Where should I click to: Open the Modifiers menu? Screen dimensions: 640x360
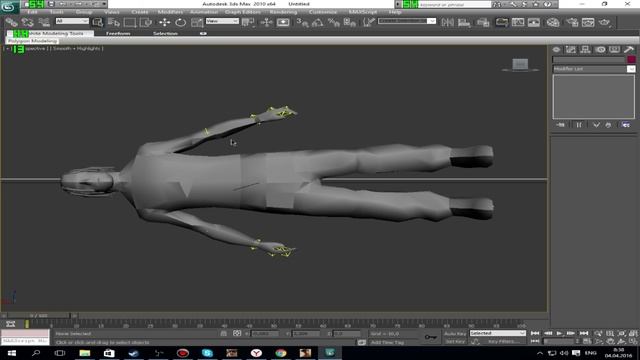(170, 12)
